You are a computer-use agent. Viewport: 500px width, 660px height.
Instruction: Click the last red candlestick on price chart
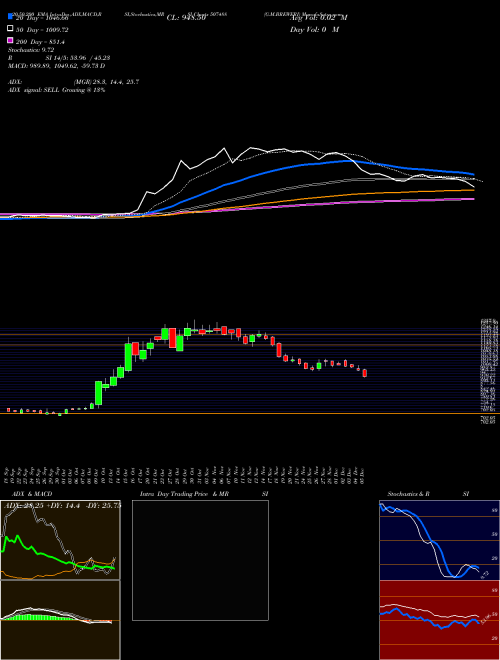[365, 373]
